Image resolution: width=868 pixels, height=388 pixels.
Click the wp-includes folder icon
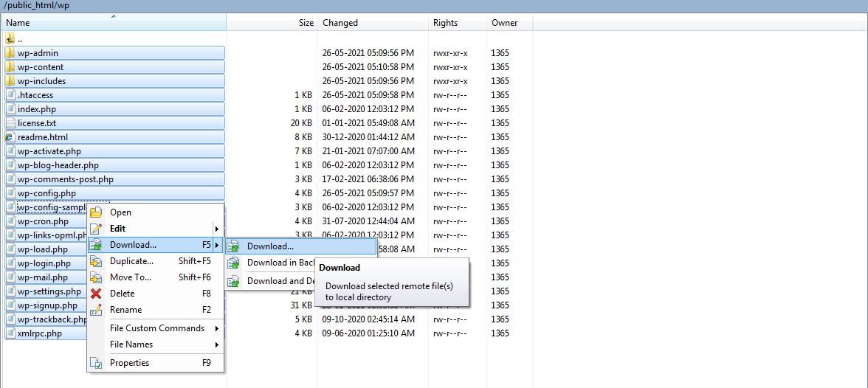click(x=10, y=81)
